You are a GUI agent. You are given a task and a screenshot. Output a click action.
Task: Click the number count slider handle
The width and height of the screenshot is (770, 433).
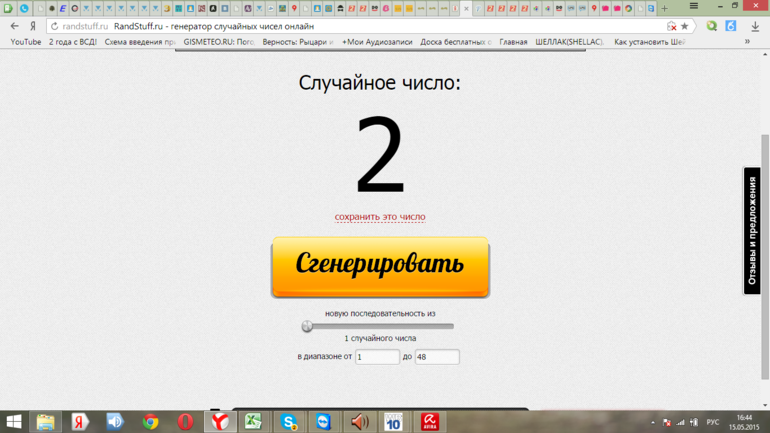click(x=307, y=326)
